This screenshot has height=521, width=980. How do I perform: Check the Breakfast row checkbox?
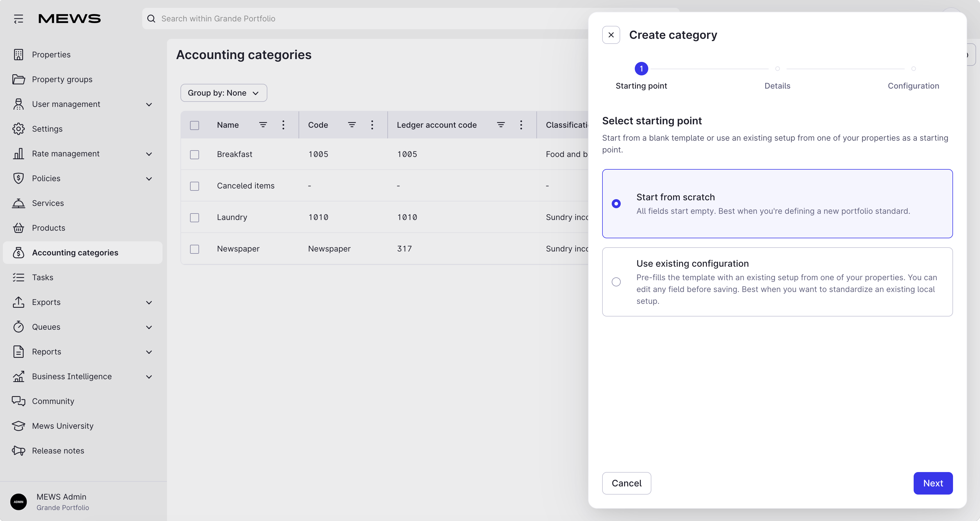(195, 154)
